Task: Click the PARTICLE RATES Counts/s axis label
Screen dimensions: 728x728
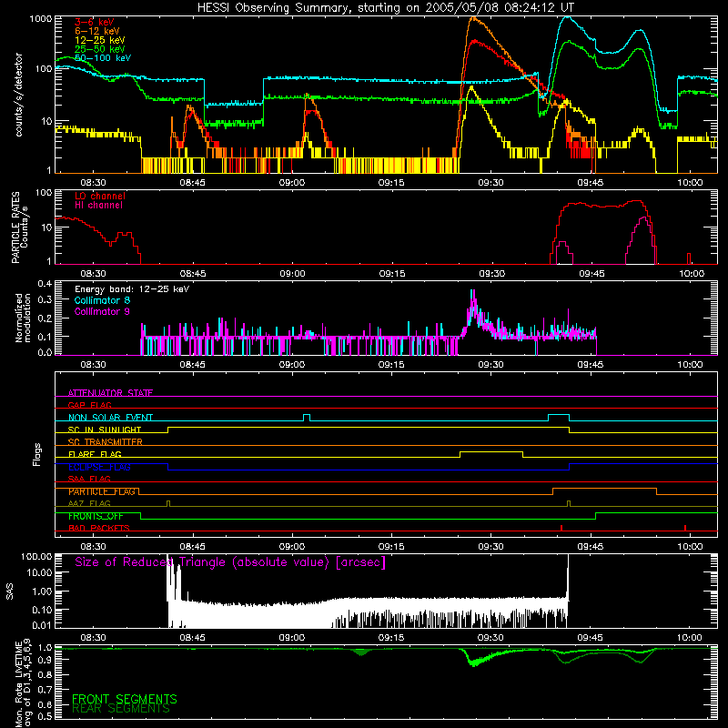Action: 19,227
